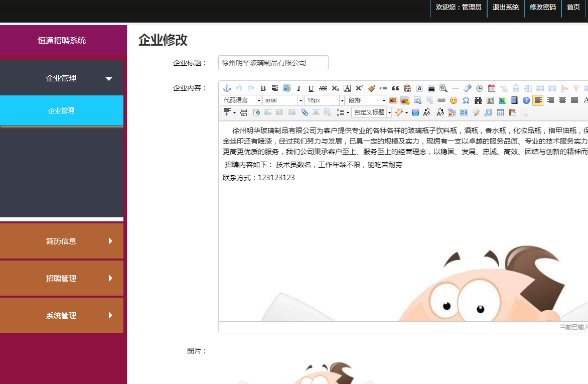Click the 招聘内容如下 line in editor
This screenshot has width=588, height=384.
[314, 165]
